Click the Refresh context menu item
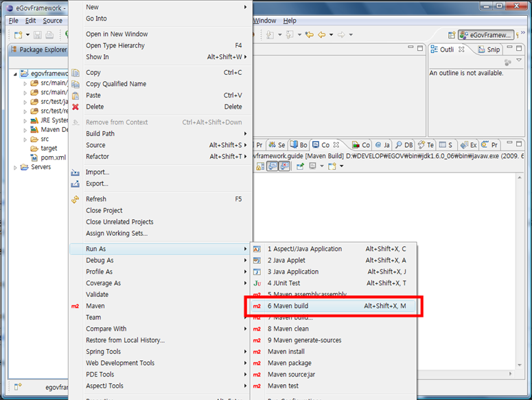The height and width of the screenshot is (400, 532). pyautogui.click(x=96, y=199)
